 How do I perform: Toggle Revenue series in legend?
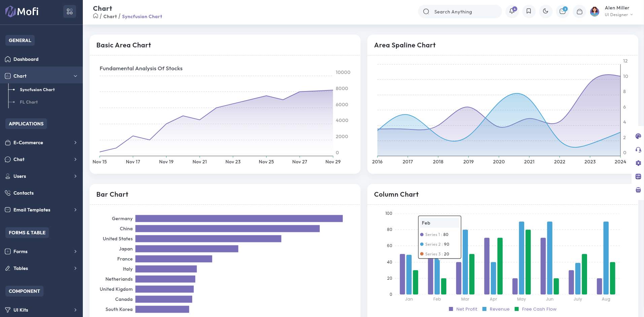point(496,309)
